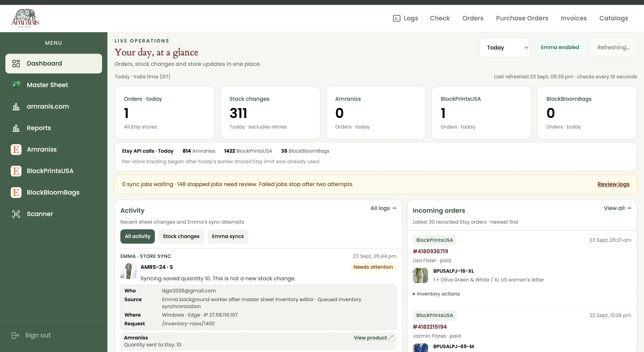Click the AMRS-24 product thumbnail

tap(128, 271)
